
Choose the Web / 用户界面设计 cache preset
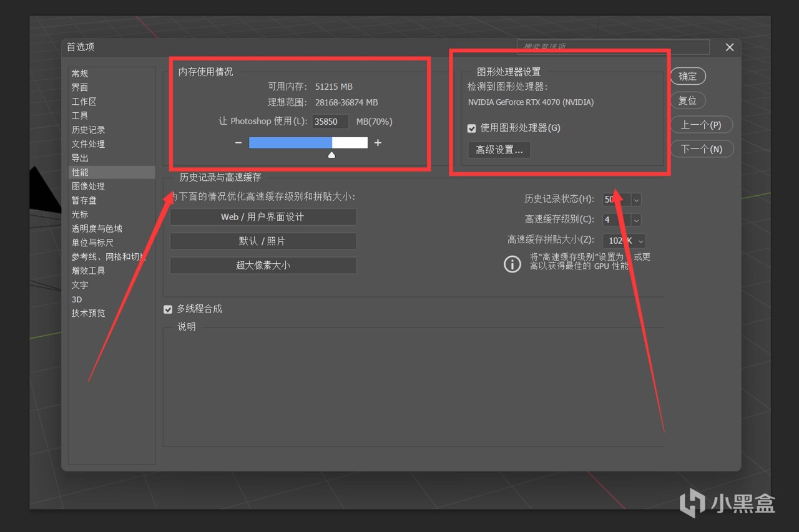263,217
